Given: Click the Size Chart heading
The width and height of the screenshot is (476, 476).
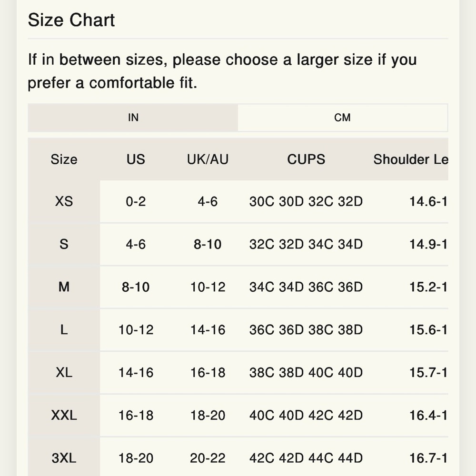Looking at the screenshot, I should tap(71, 20).
